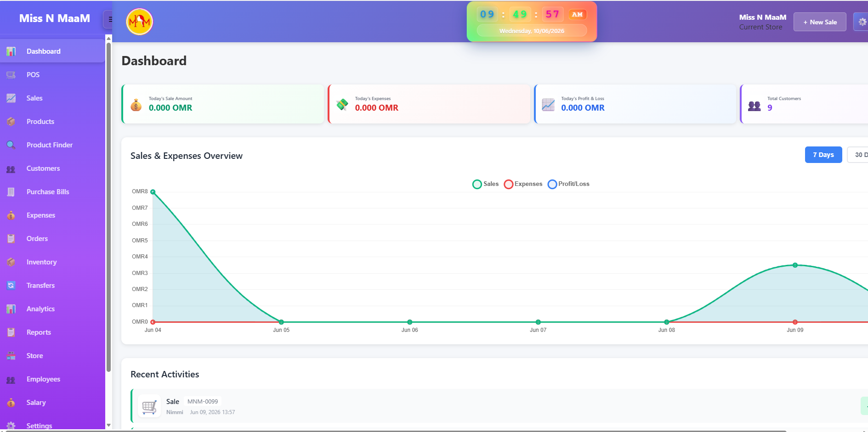Open the Sales menu item
868x432 pixels.
53,98
